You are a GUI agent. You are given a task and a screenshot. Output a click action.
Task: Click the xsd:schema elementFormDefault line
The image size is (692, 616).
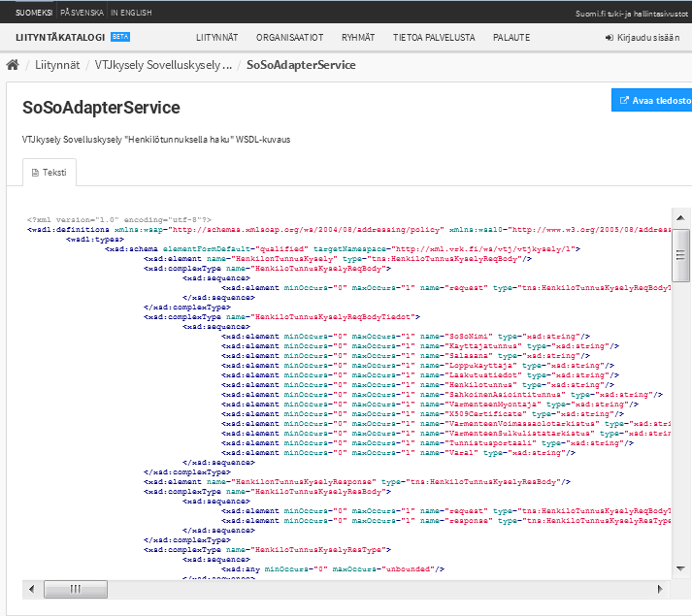click(343, 249)
